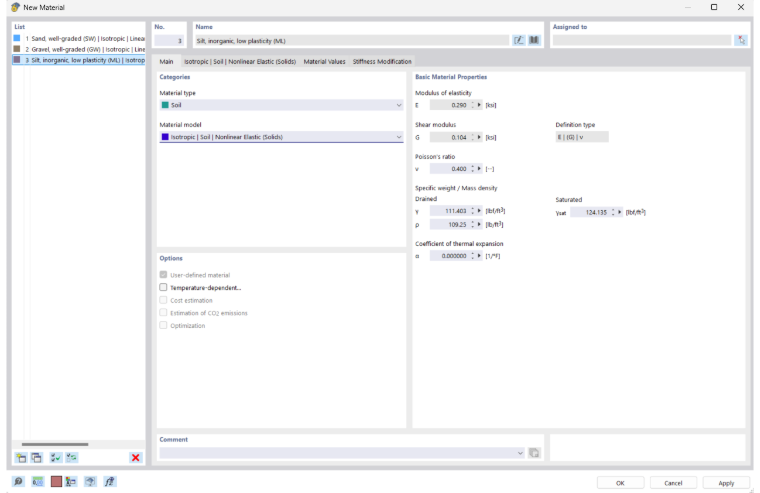Open Isotropic | Soil | Nonlinear Elastic (Solids) tab
Viewport: 760px width, 493px height.
point(240,62)
